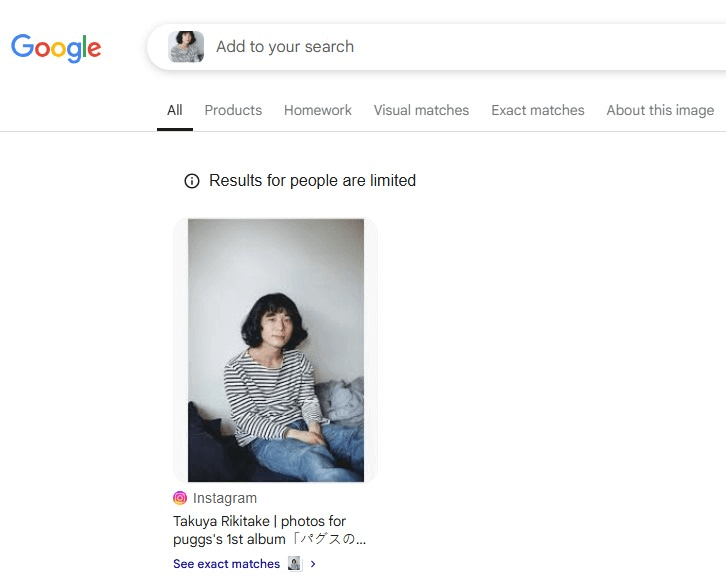
Task: Click the Google logo
Action: coord(56,47)
